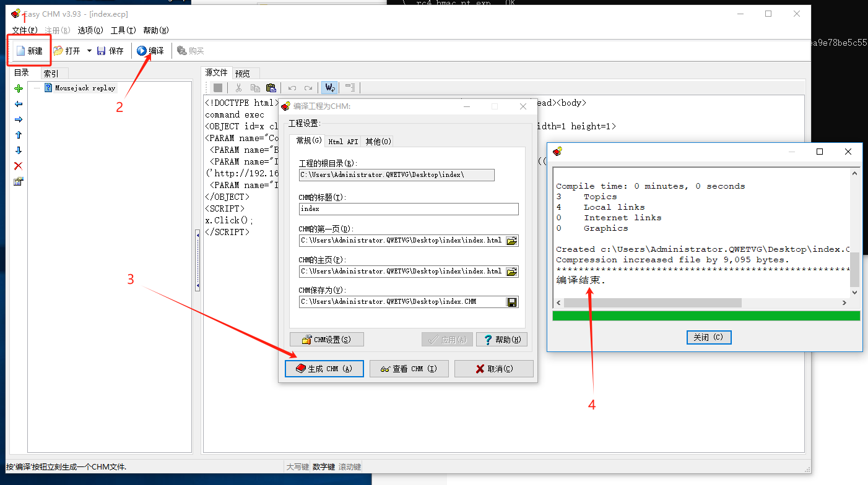Click the gray stop square in the editor toolbar
The width and height of the screenshot is (868, 485).
pos(218,88)
